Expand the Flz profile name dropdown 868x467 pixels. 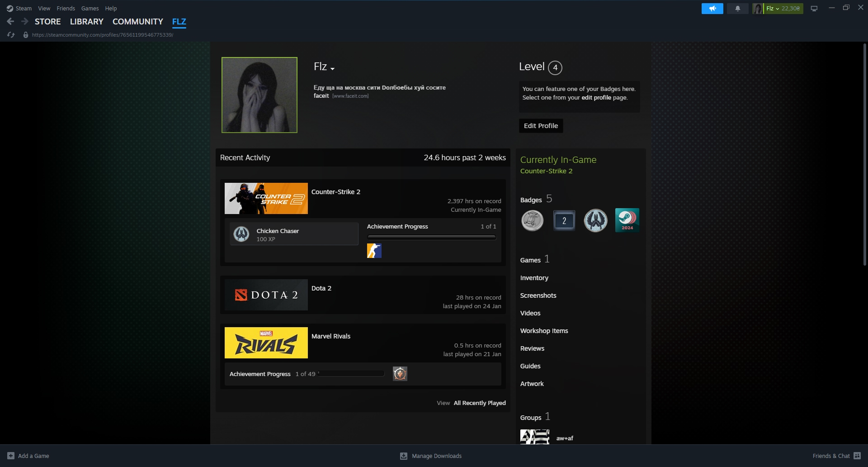click(332, 69)
